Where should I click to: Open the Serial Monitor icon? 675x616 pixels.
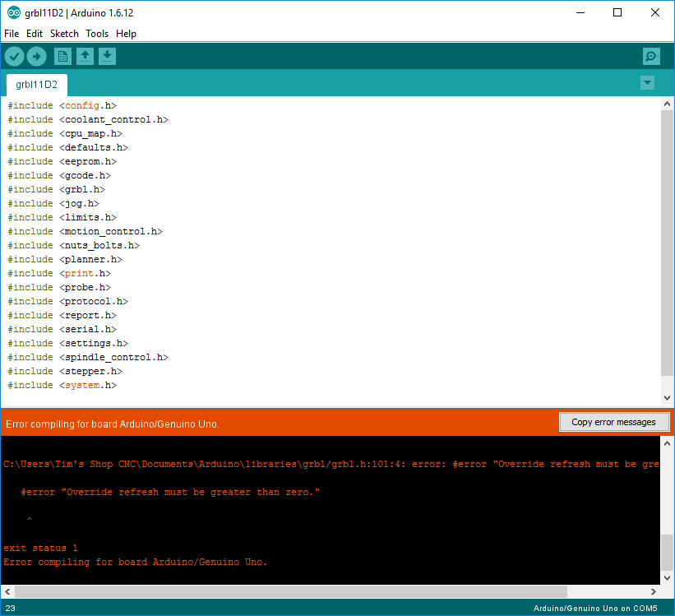pos(651,57)
